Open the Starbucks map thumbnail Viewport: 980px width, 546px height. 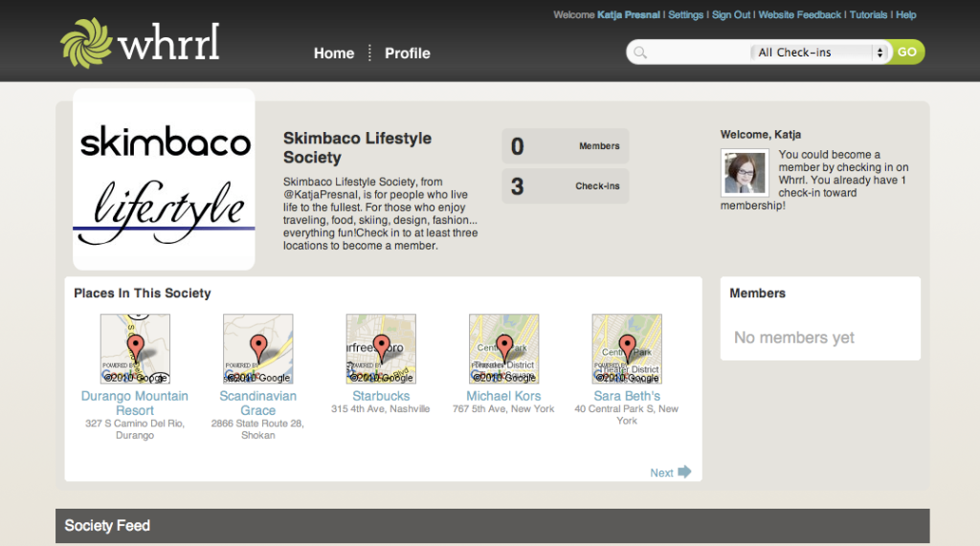(x=381, y=349)
